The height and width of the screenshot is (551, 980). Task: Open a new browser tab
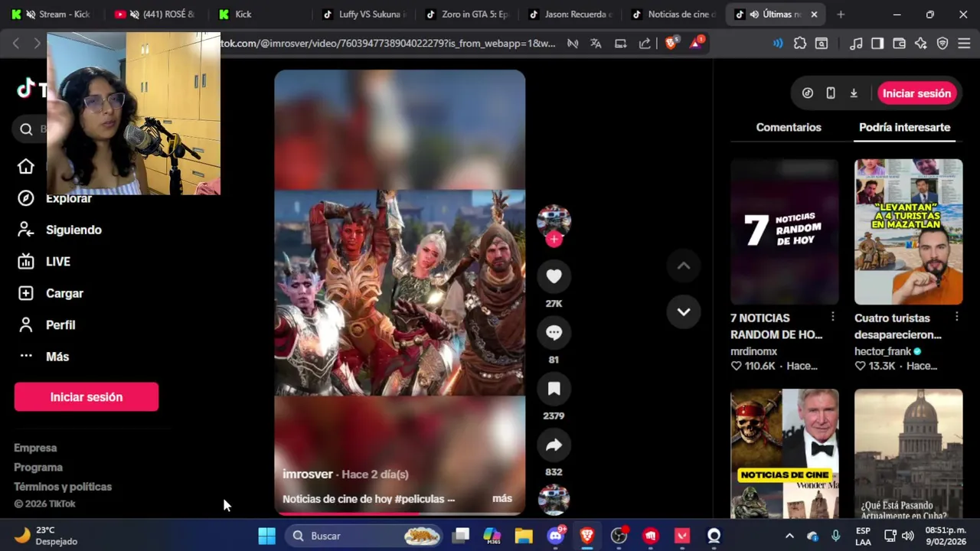841,14
